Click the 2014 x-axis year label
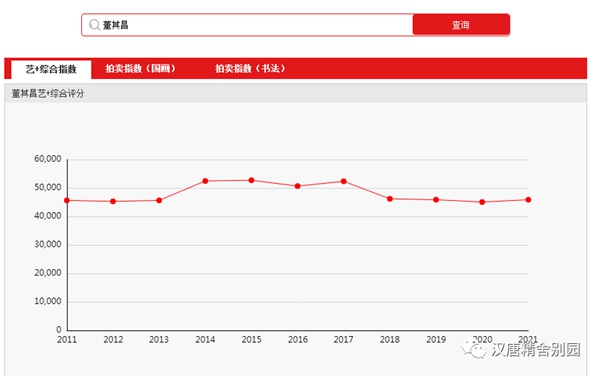Image resolution: width=600 pixels, height=376 pixels. point(205,340)
